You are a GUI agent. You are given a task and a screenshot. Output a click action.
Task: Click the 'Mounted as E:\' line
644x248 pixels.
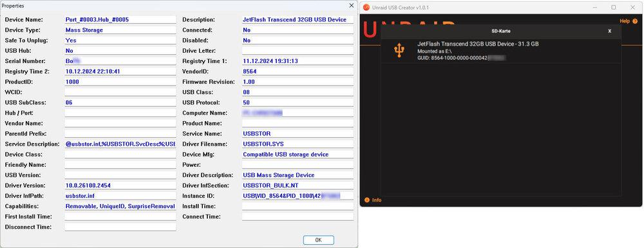point(435,52)
